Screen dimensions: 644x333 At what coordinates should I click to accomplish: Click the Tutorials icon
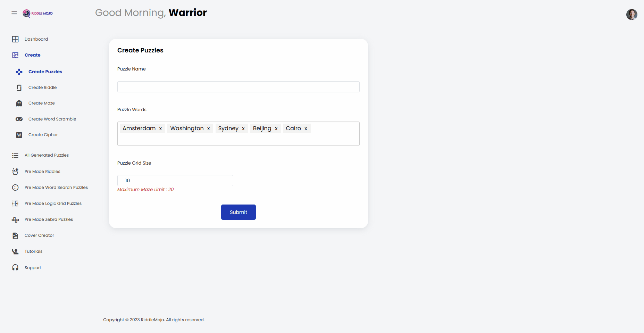(x=15, y=252)
